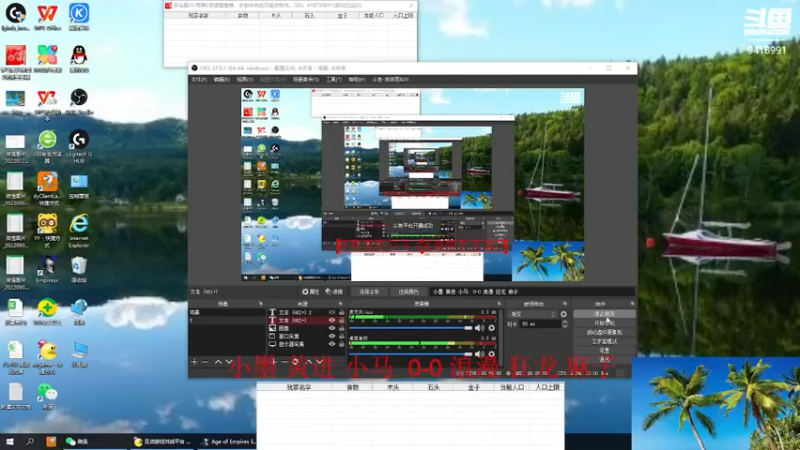
Task: Open 帮助 menu in OBS
Action: (357, 80)
